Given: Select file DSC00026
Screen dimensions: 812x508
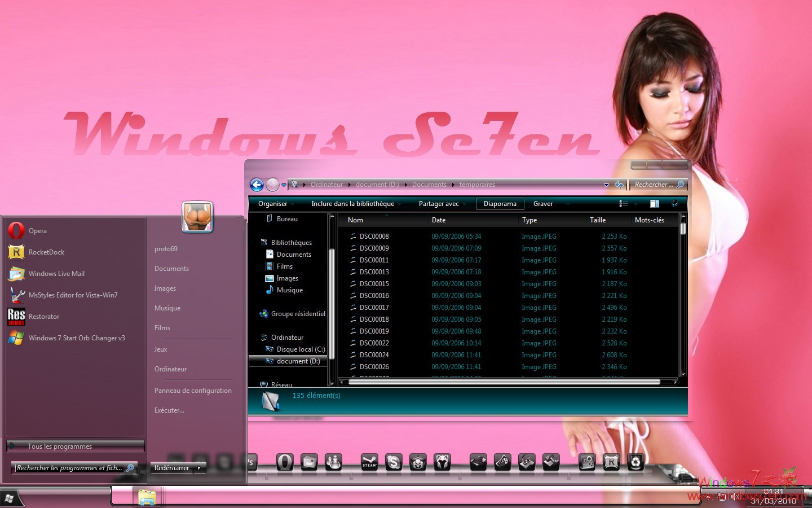Looking at the screenshot, I should point(374,366).
